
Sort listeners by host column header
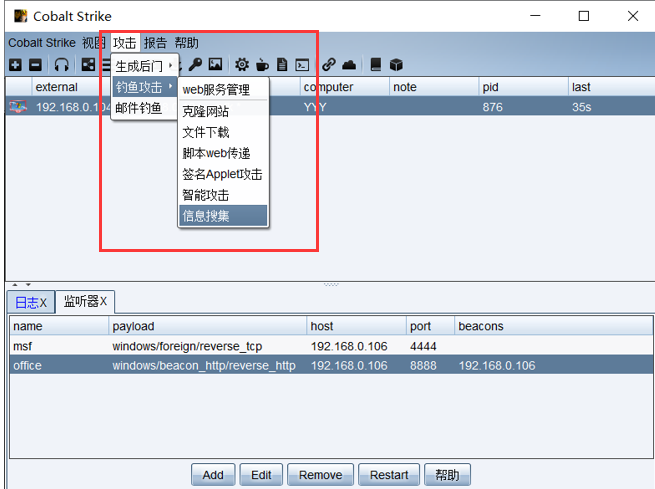[x=356, y=326]
